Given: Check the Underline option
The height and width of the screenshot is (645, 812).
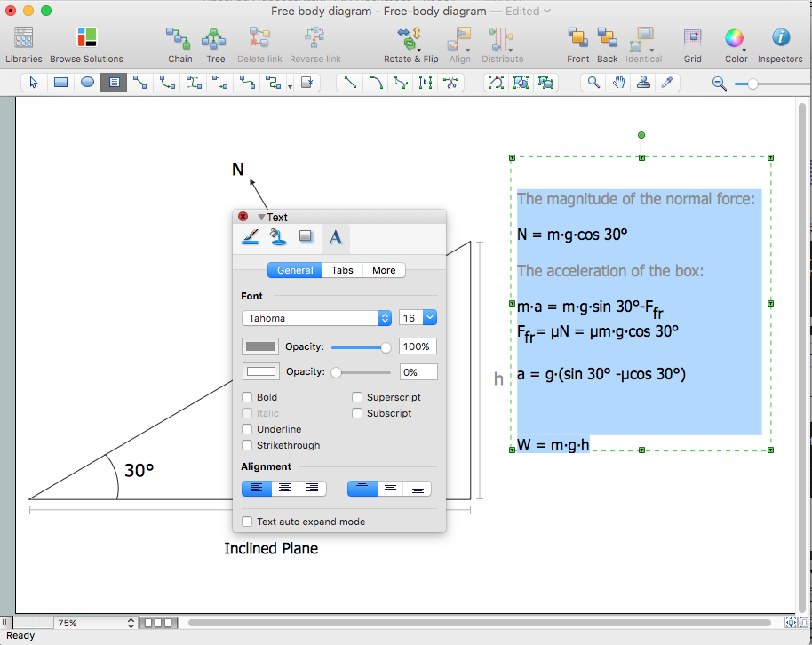Looking at the screenshot, I should [x=248, y=429].
